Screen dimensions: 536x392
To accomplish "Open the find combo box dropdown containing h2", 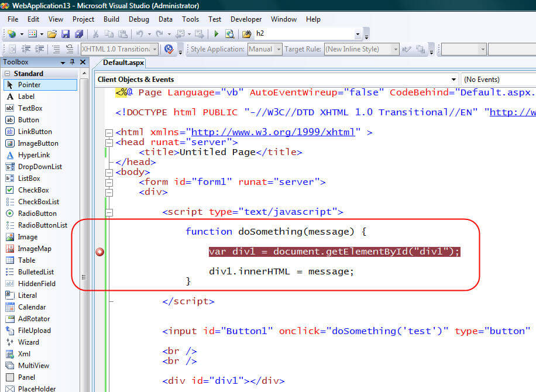I will [x=358, y=34].
